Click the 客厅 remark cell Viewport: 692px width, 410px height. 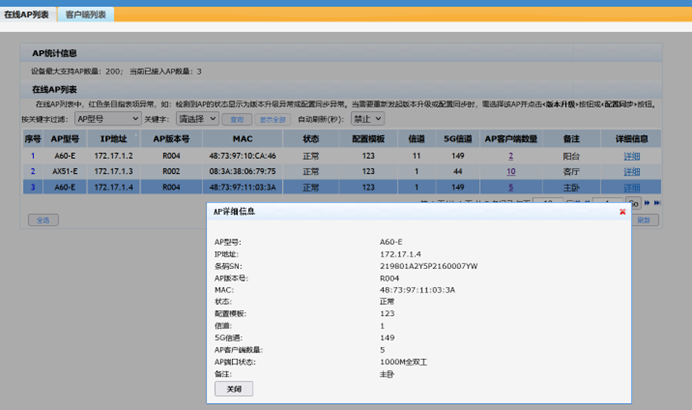pos(571,172)
